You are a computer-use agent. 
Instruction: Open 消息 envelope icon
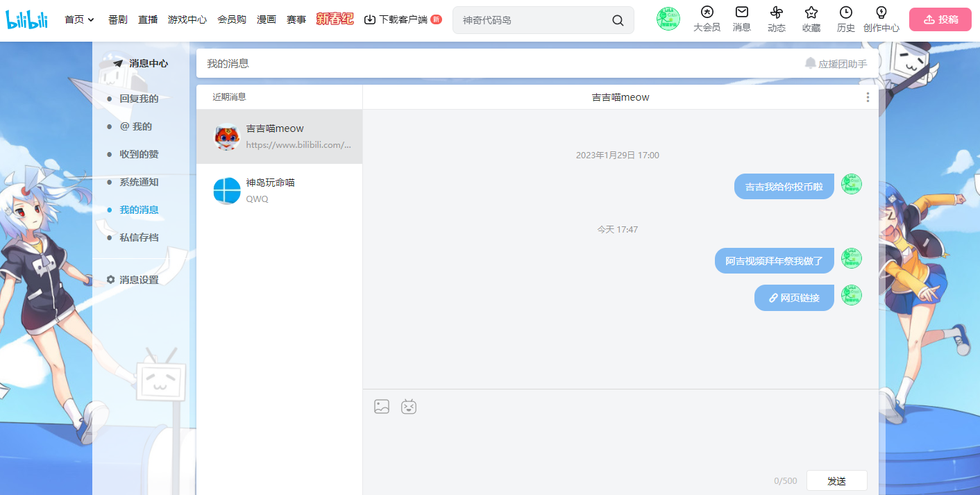[742, 19]
